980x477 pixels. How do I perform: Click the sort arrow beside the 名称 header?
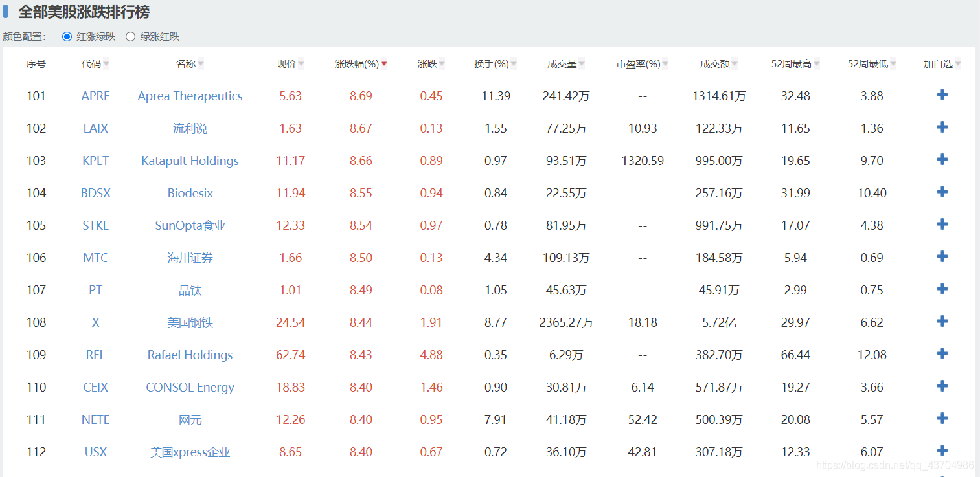pyautogui.click(x=201, y=64)
